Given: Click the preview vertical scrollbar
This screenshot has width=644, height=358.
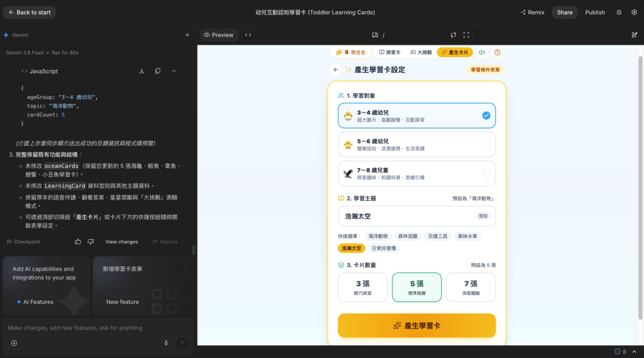Looking at the screenshot, I should point(640,188).
